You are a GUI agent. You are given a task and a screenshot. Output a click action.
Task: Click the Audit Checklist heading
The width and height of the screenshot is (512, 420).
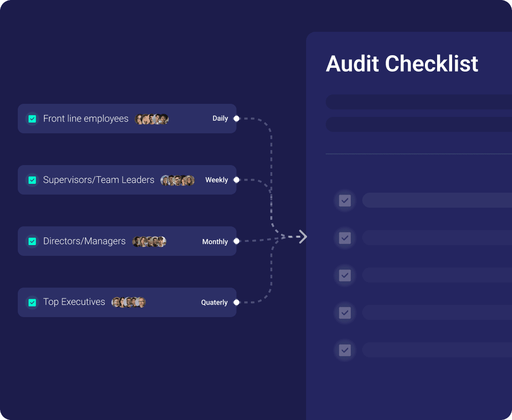click(402, 64)
